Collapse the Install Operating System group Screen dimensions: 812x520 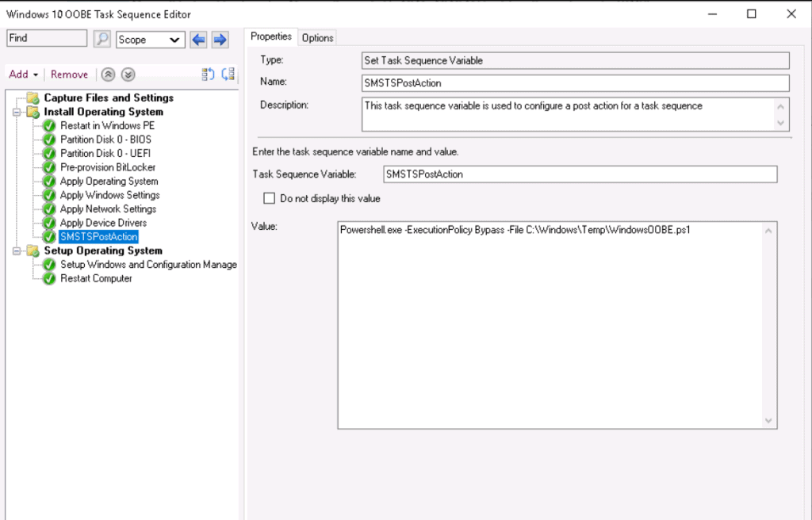pos(17,112)
